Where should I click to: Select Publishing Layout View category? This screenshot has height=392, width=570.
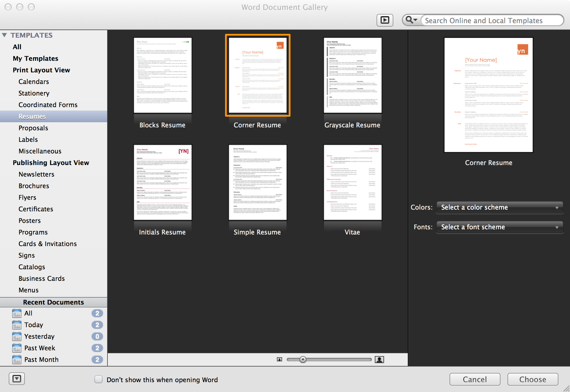click(x=51, y=163)
